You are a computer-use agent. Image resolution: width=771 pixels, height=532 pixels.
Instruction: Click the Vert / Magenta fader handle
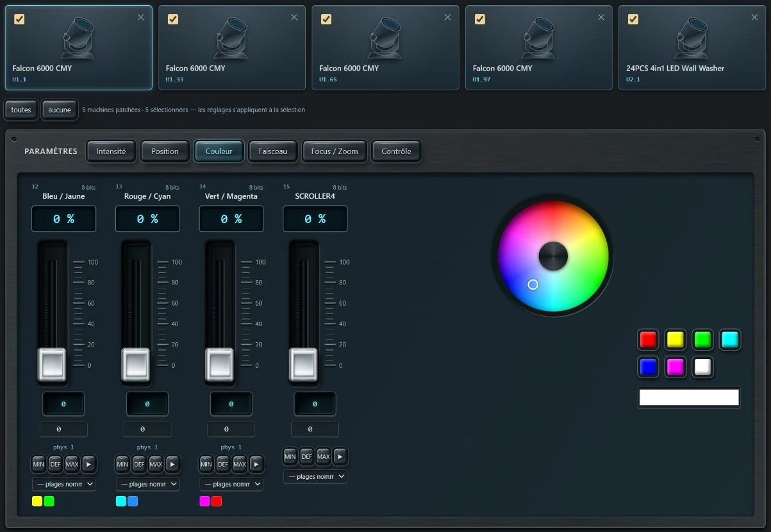click(219, 365)
